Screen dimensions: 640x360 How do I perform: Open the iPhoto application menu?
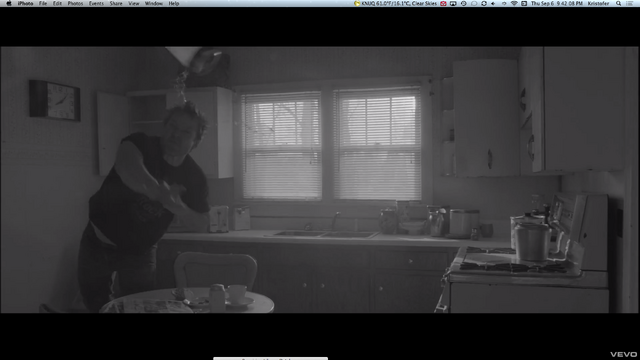25,3
